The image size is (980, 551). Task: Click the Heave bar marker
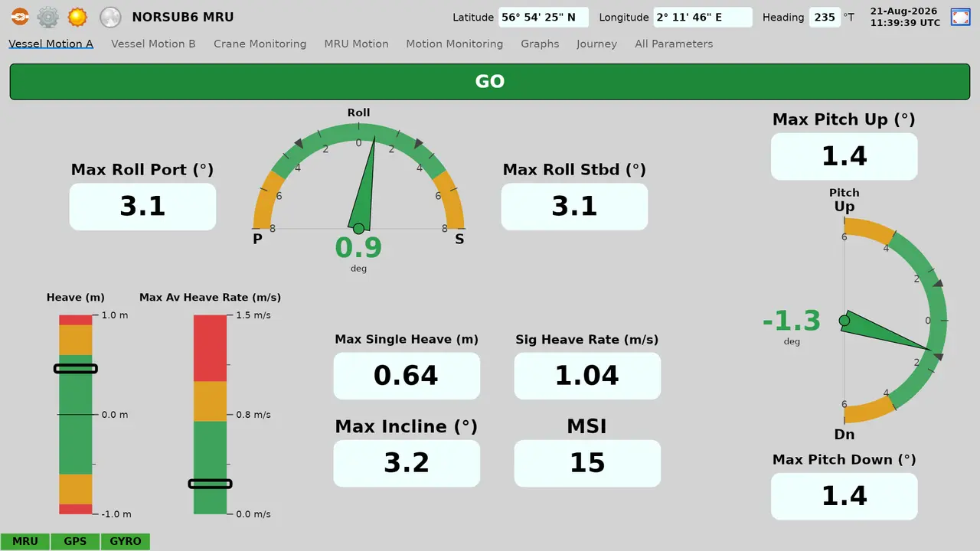[x=76, y=369]
